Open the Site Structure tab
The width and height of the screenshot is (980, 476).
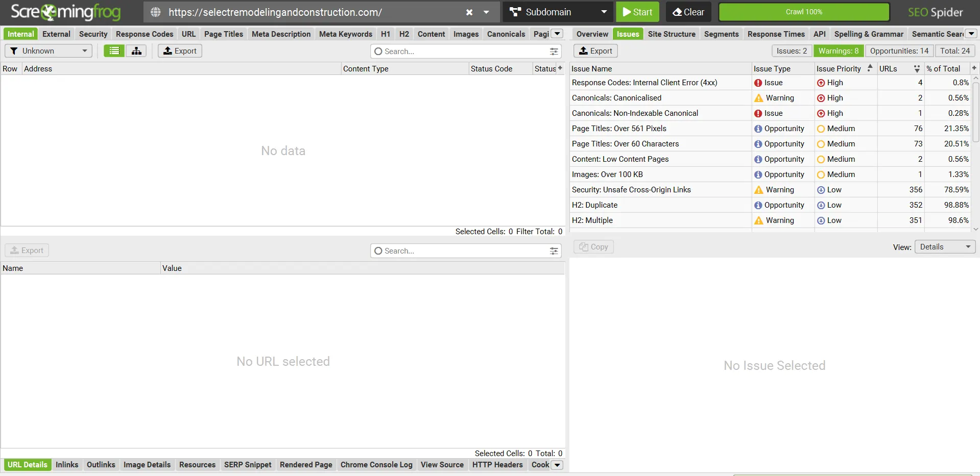(672, 34)
